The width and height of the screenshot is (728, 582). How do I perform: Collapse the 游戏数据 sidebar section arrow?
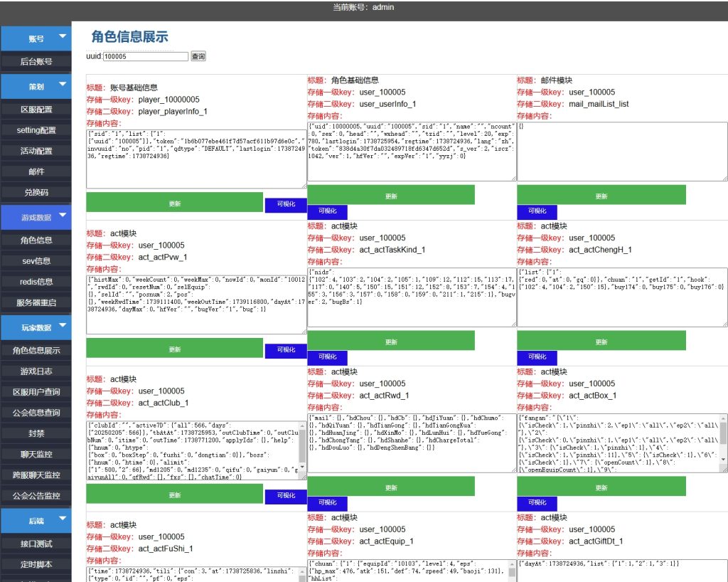[63, 215]
